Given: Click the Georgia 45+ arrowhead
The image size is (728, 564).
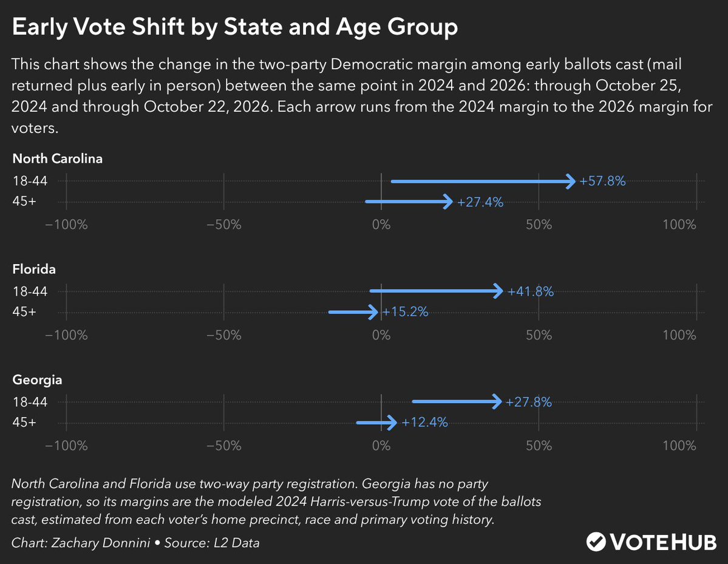Looking at the screenshot, I should point(392,423).
